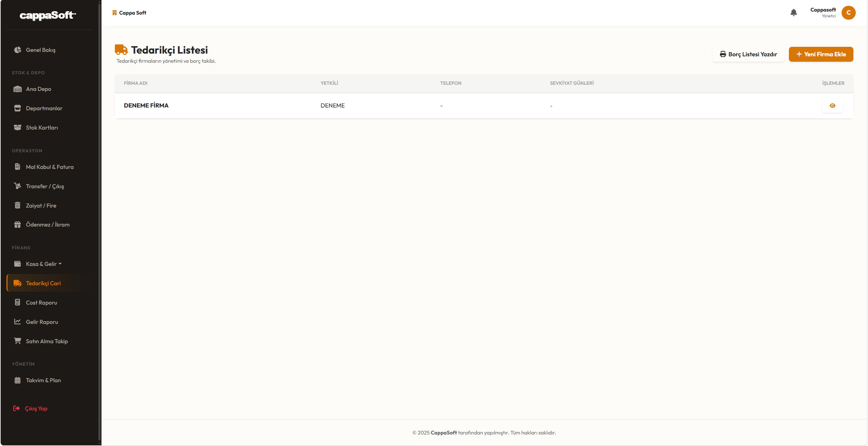Click the Zaiyat / Fire trash icon

tap(18, 205)
